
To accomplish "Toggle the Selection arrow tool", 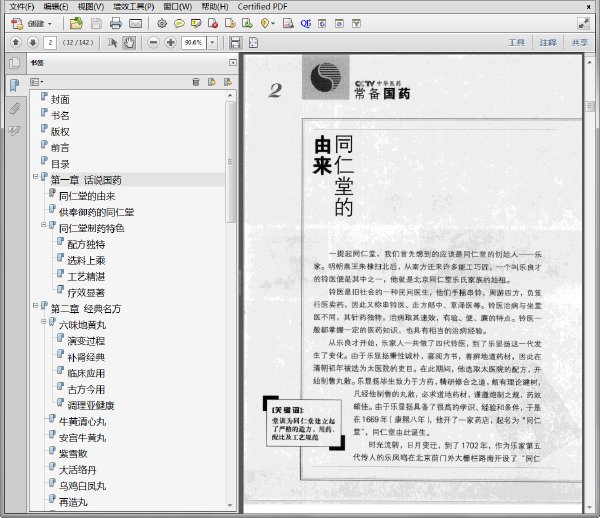I will [x=112, y=42].
